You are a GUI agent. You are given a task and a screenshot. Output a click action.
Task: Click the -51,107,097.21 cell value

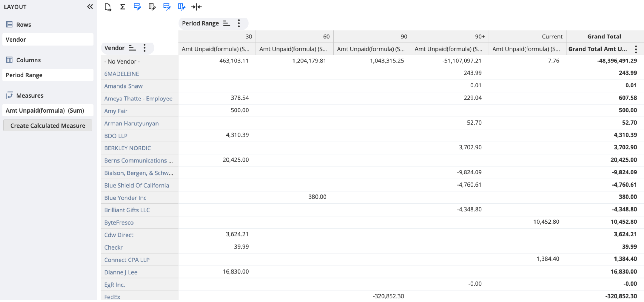462,61
